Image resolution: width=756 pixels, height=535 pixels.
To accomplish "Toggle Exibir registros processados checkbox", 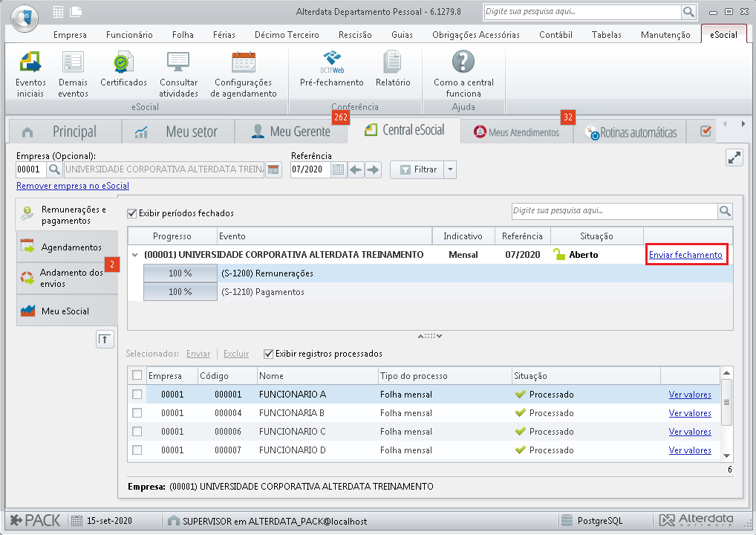I will coord(269,354).
